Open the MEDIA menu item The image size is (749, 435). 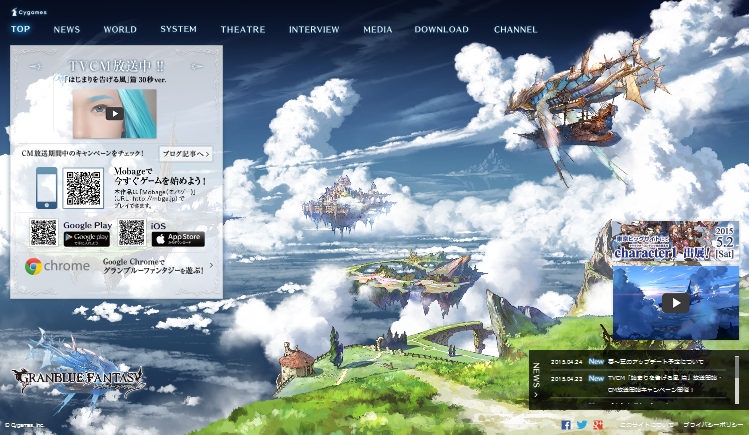(377, 30)
